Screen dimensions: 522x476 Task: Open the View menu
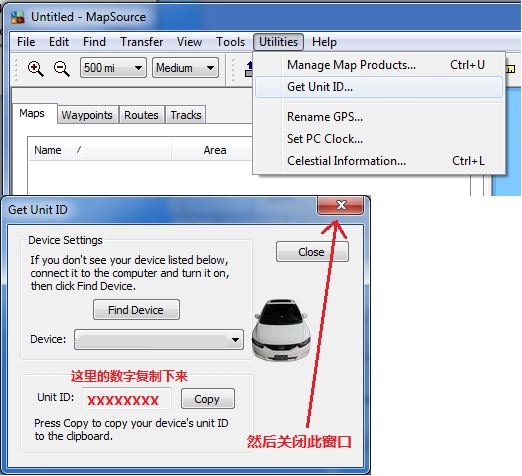(x=189, y=42)
